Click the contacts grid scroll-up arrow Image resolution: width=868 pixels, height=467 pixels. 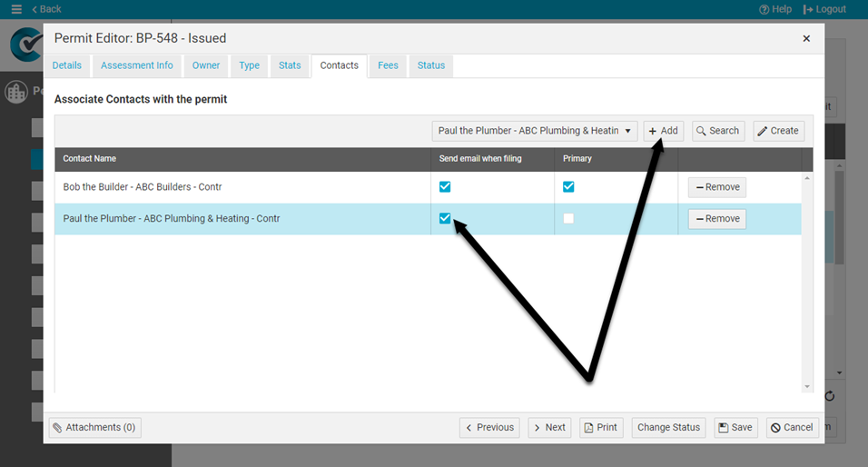pos(807,178)
